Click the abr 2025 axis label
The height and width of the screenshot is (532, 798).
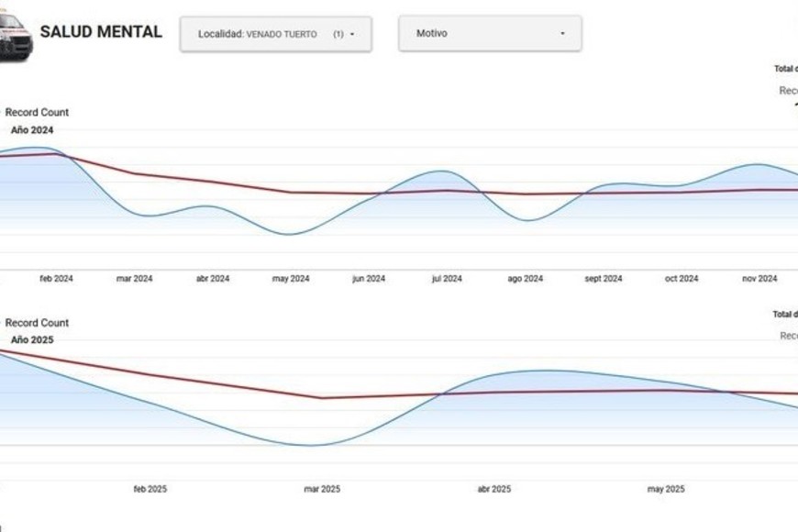pyautogui.click(x=494, y=489)
